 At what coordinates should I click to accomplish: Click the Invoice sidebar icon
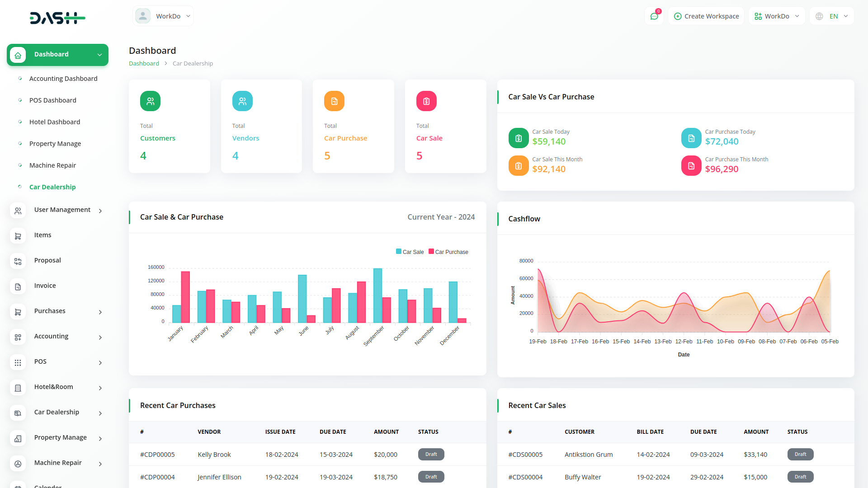(18, 286)
